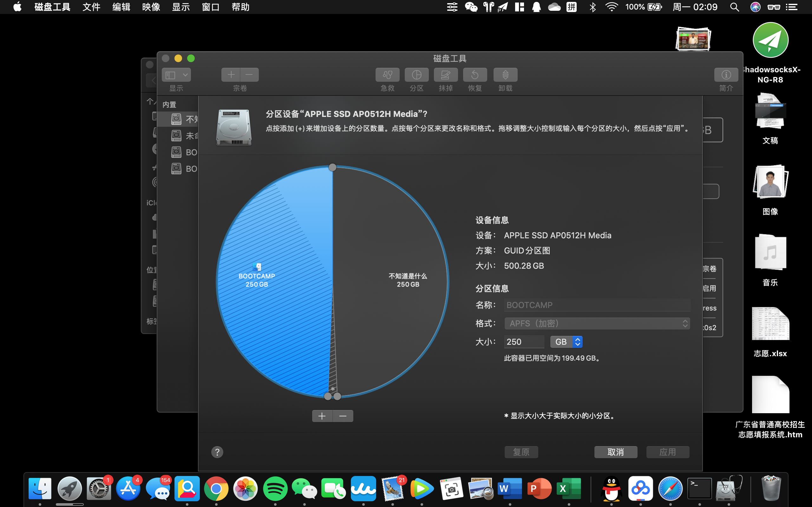
Task: Click the Partition (分区) toolbar icon
Action: pos(416,75)
